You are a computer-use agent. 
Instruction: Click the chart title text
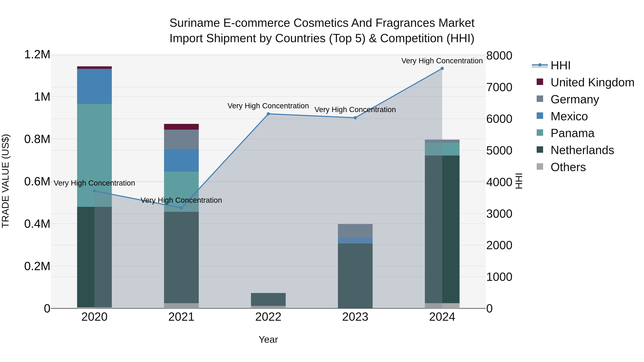coord(322,30)
